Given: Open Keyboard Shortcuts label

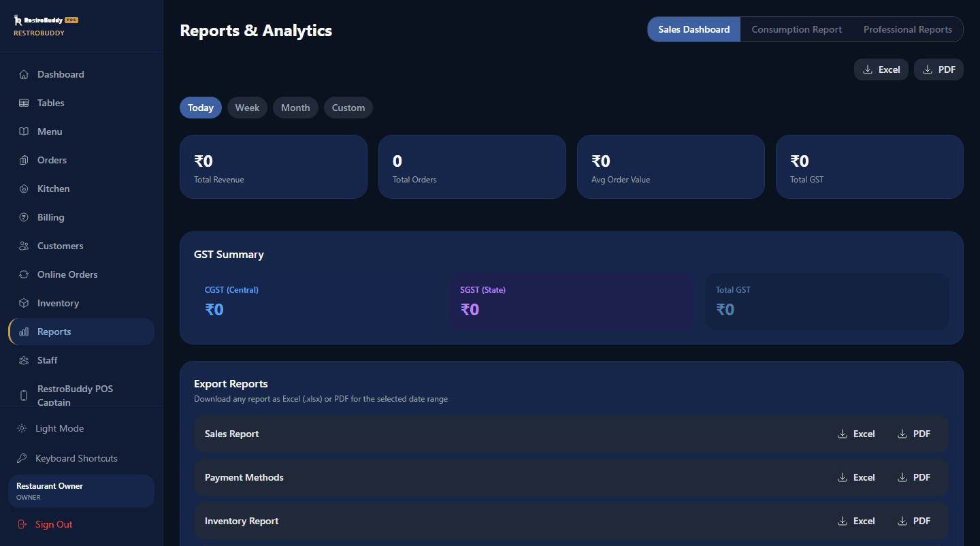Looking at the screenshot, I should tap(76, 458).
